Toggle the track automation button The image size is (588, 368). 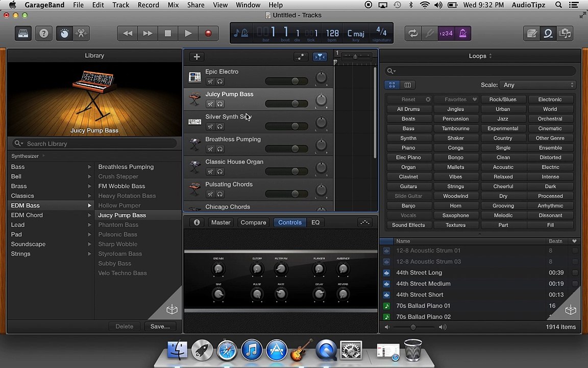pyautogui.click(x=301, y=57)
